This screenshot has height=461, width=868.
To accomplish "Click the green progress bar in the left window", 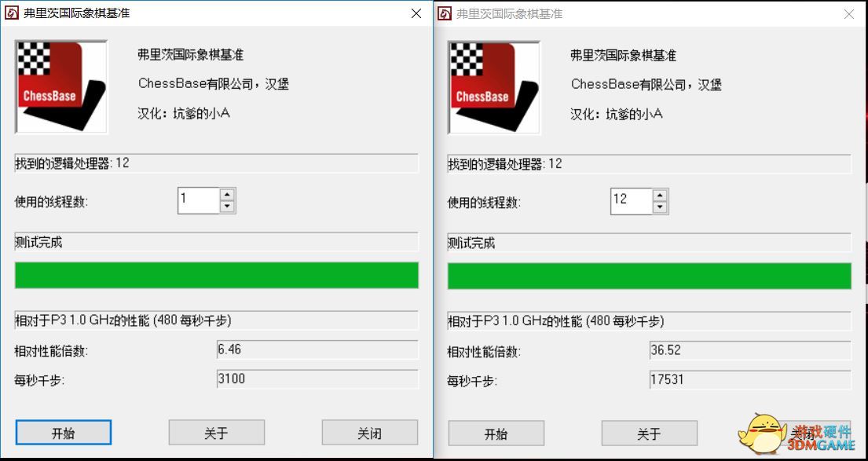I will click(x=217, y=275).
